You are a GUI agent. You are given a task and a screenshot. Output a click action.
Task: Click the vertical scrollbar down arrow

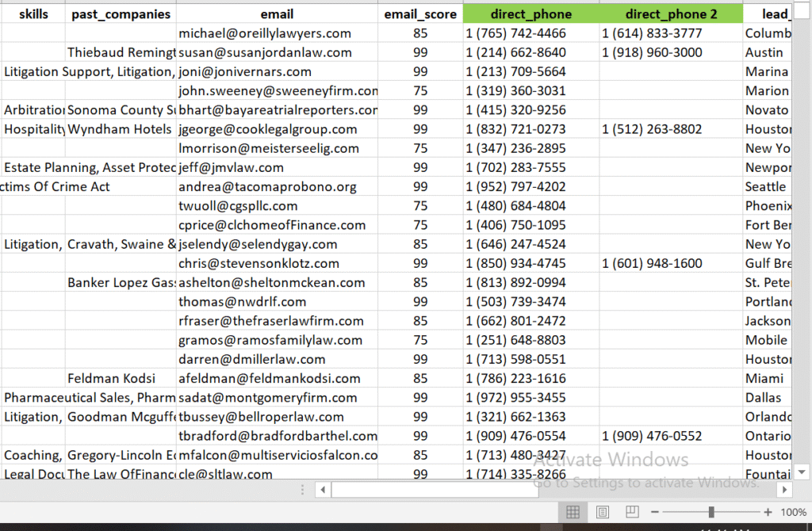point(802,472)
